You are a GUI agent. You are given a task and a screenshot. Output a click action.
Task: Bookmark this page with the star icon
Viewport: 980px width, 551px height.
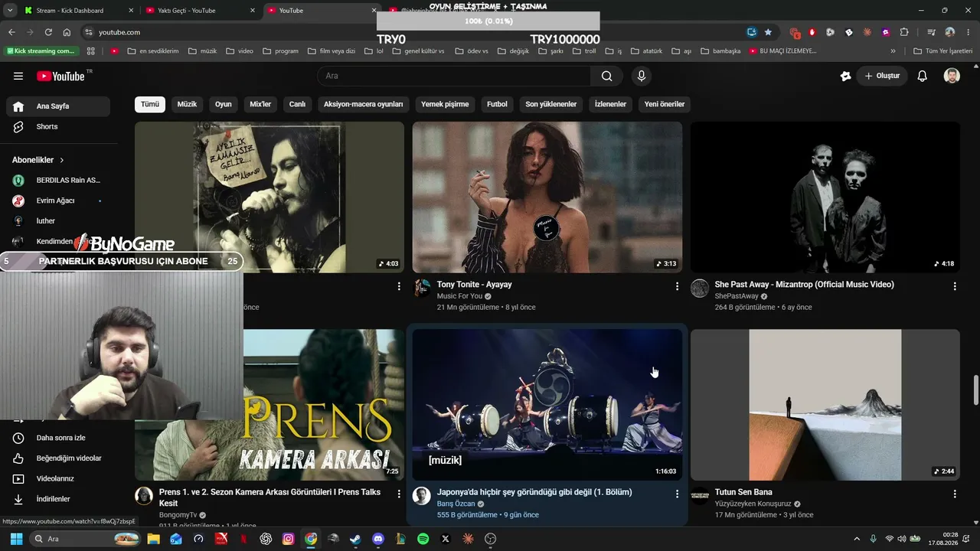pos(768,32)
